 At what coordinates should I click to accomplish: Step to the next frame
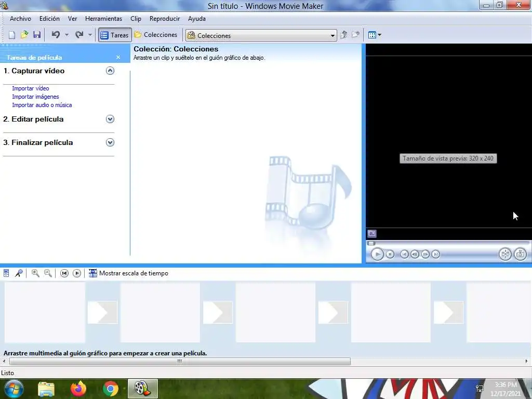click(425, 255)
